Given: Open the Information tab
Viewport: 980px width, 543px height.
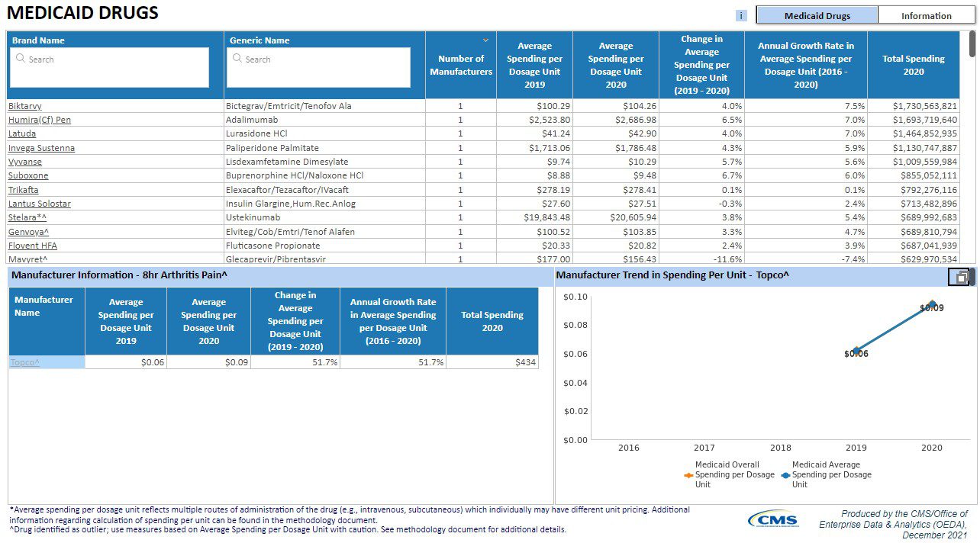Looking at the screenshot, I should pyautogui.click(x=926, y=15).
